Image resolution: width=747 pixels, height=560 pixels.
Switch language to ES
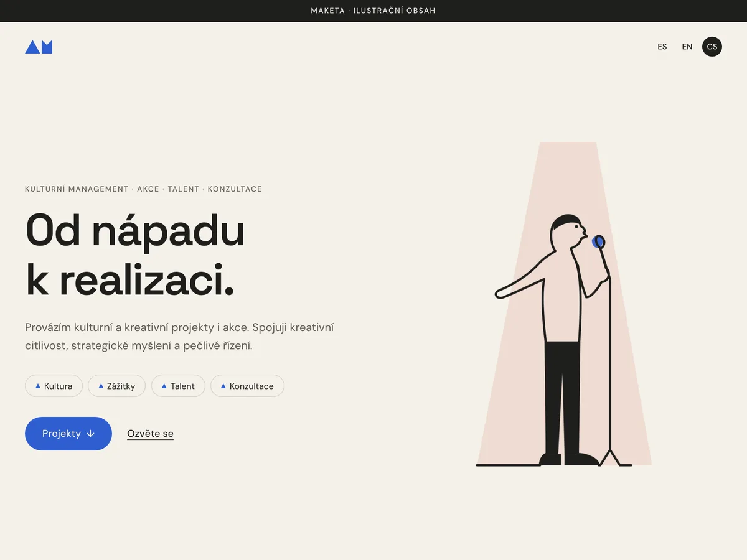point(662,47)
